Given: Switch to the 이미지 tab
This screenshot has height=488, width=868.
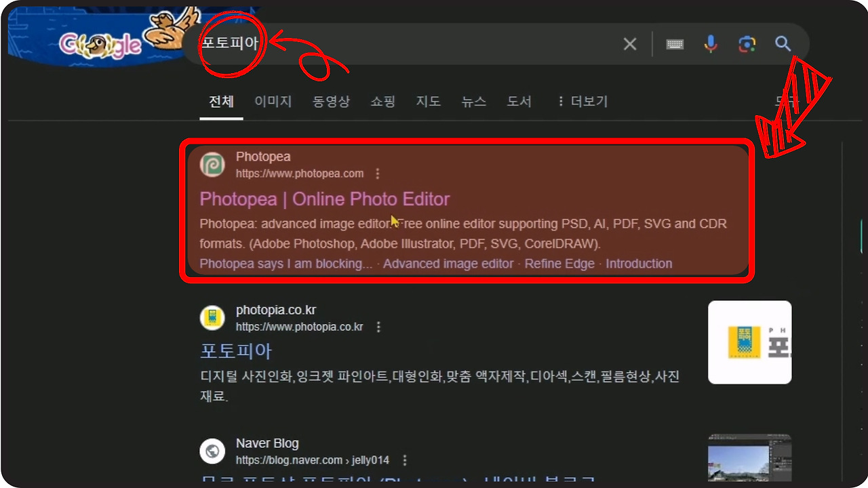Looking at the screenshot, I should pos(273,102).
